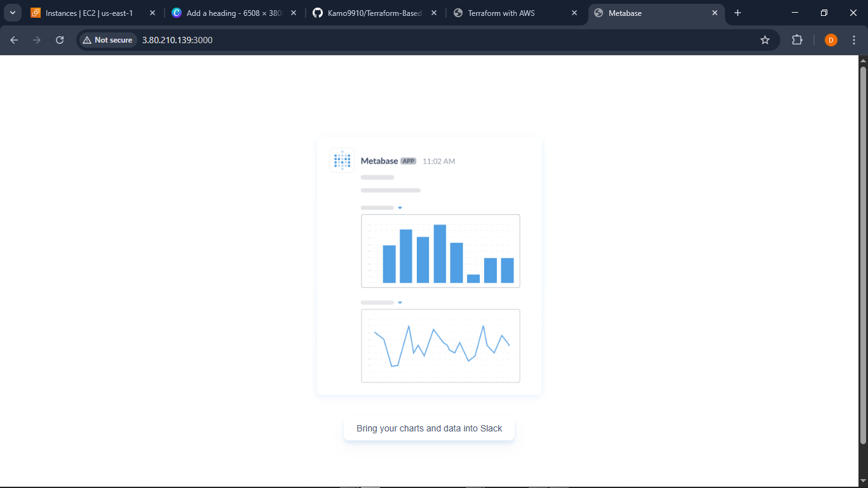Open the Kamo9910 GitHub repository tab
Screen dimensions: 868x488
[374, 13]
